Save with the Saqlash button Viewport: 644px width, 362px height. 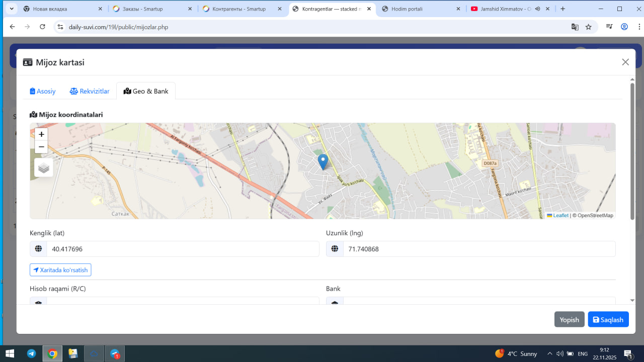608,320
